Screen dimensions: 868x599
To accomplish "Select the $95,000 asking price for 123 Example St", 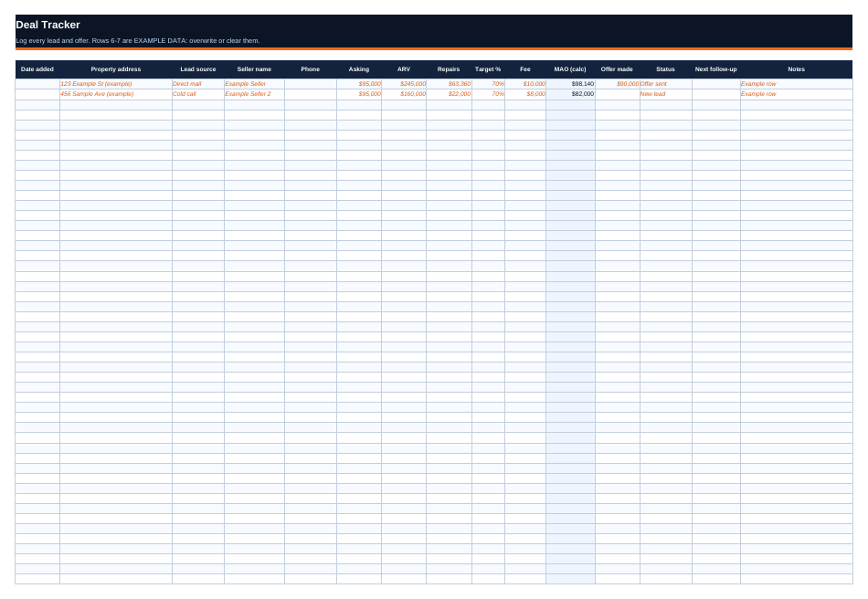I will click(x=359, y=84).
